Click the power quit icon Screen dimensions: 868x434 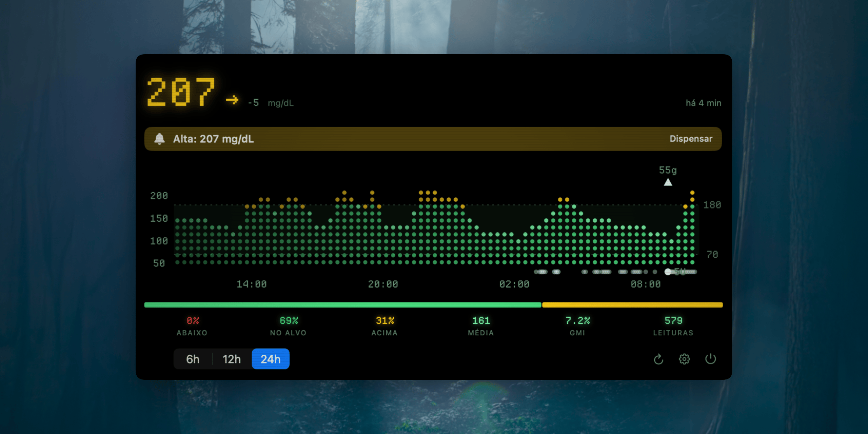pyautogui.click(x=710, y=359)
